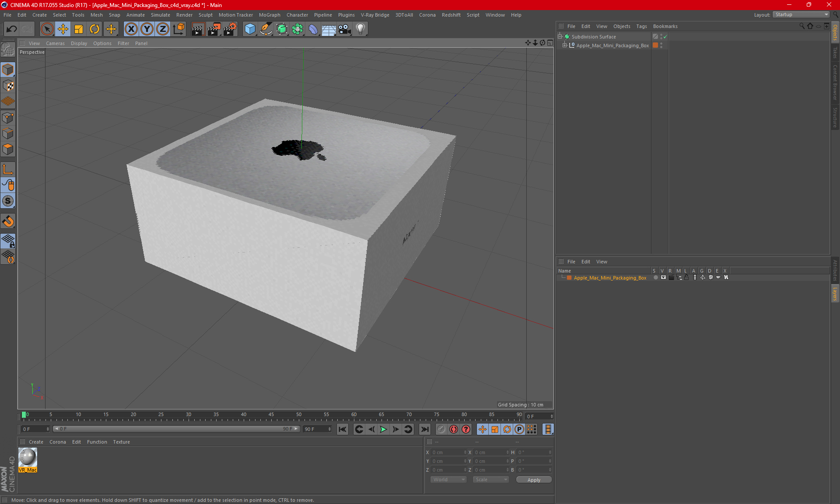Open the viewport Cameras menu
Image resolution: width=840 pixels, height=504 pixels.
tap(55, 43)
